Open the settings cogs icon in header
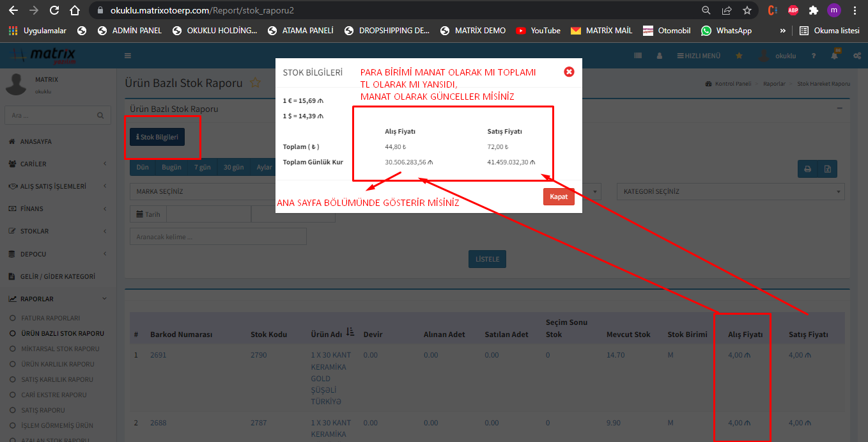Image resolution: width=868 pixels, height=442 pixels. click(x=856, y=56)
